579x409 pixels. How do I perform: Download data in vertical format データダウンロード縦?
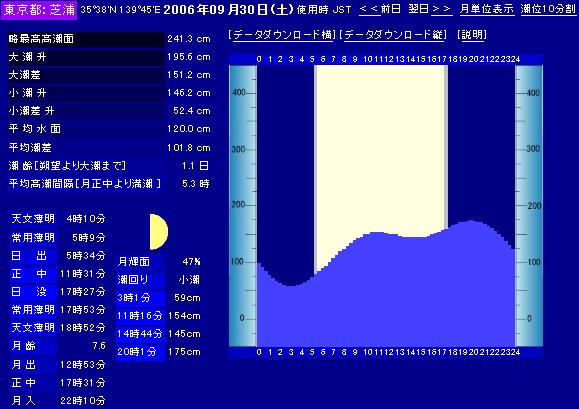393,35
